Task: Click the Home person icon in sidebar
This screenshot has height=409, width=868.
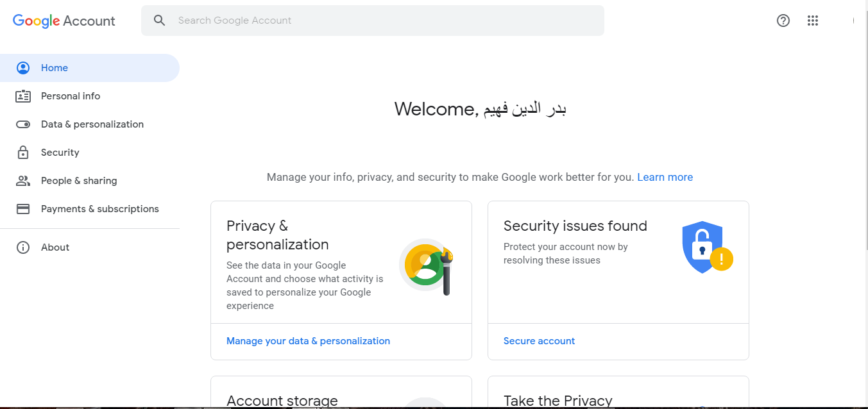Action: [23, 68]
